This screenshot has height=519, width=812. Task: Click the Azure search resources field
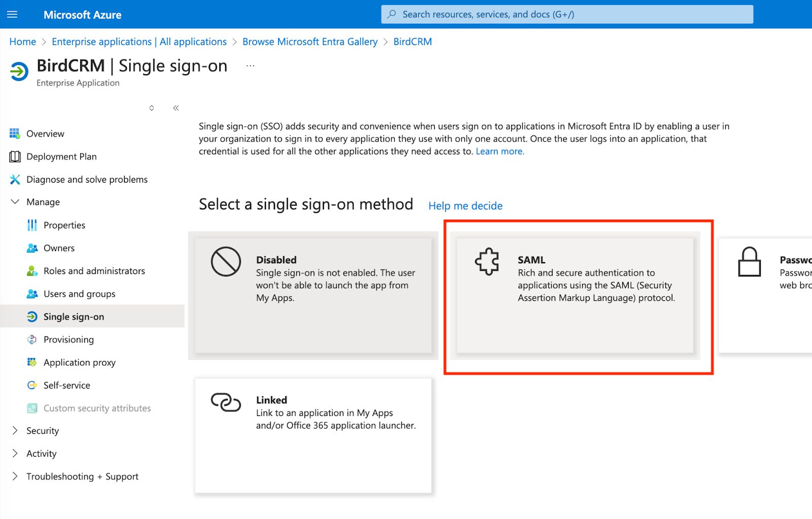(x=567, y=15)
